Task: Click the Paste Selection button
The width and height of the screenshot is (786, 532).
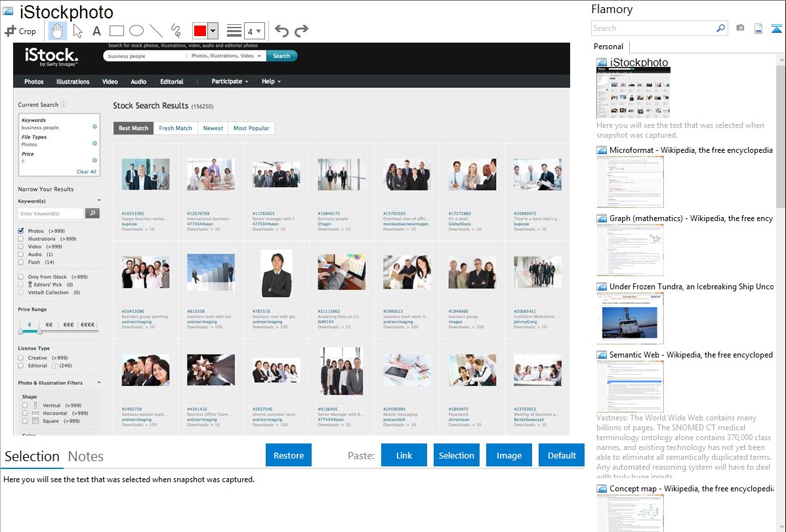Action: tap(457, 455)
